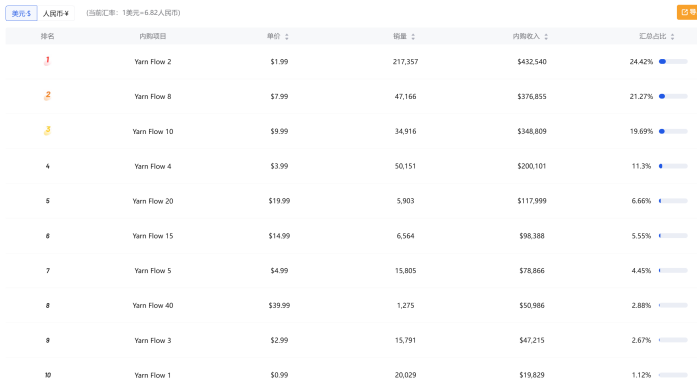The width and height of the screenshot is (697, 387).
Task: Click the exchange rate note 当前汇率
Action: click(133, 13)
